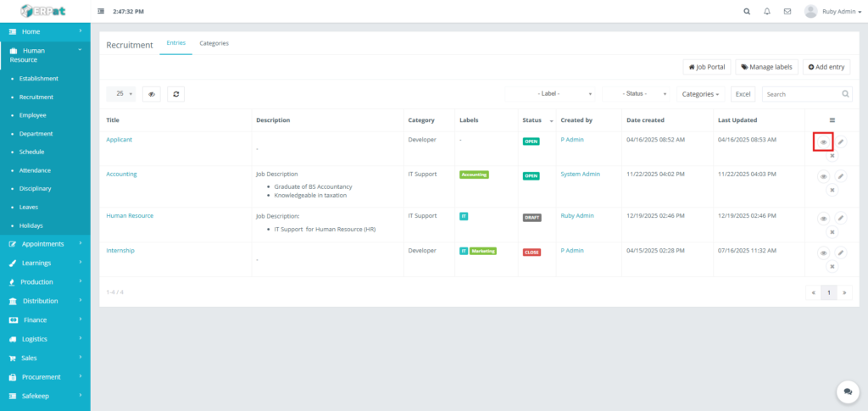
Task: Click the refresh icon button
Action: point(175,94)
